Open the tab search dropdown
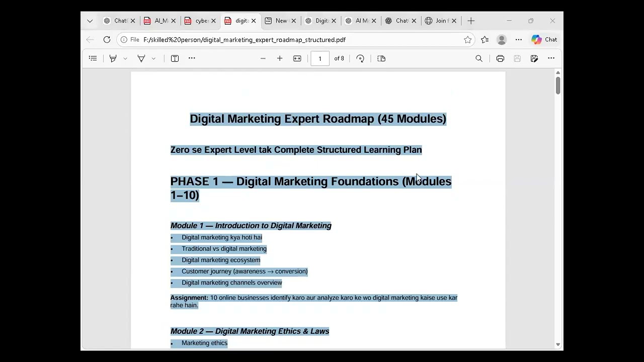Screen dimensions: 644x362 coord(90,21)
